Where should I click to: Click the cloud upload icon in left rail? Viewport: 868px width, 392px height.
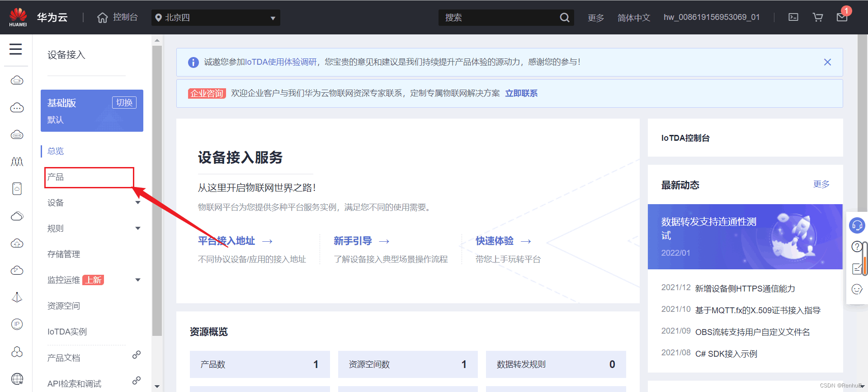tap(17, 243)
